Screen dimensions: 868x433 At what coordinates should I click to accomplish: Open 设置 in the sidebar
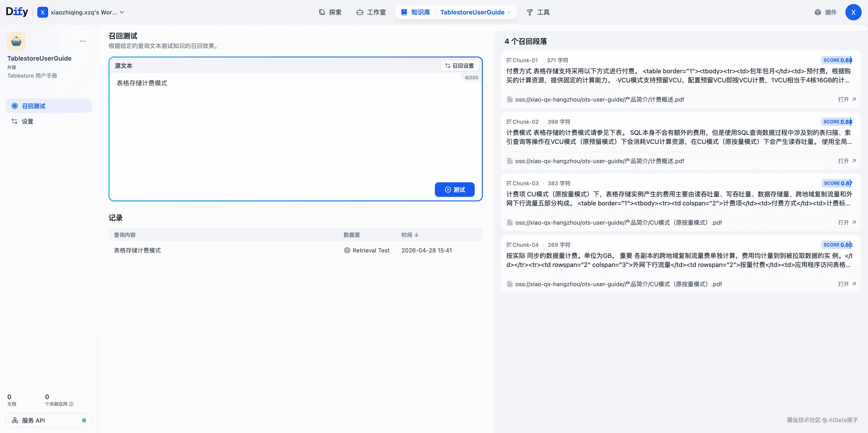(49, 121)
